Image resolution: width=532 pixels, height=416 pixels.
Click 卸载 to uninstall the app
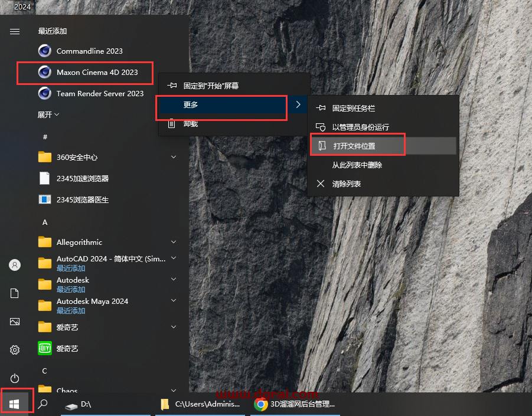[190, 124]
